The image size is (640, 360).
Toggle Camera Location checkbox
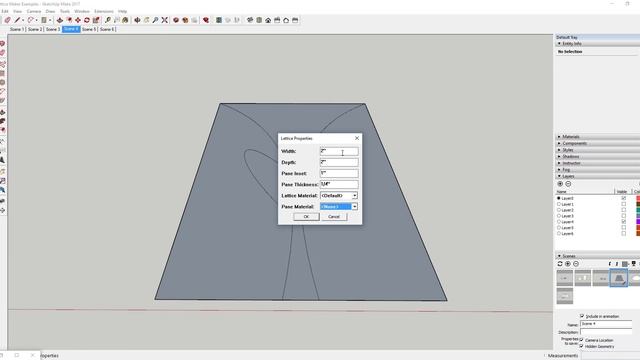[582, 340]
